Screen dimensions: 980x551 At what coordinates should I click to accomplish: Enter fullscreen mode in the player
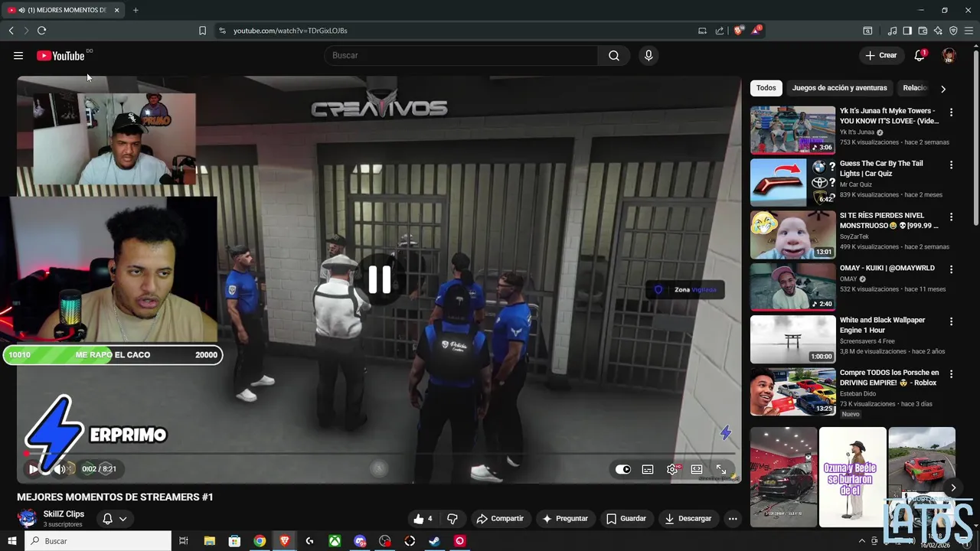(721, 469)
